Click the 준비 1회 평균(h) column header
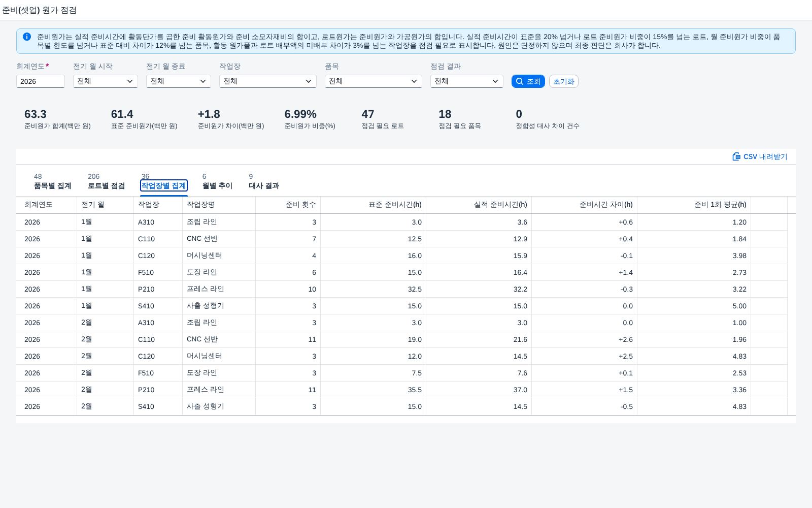This screenshot has width=812, height=508. click(694, 205)
